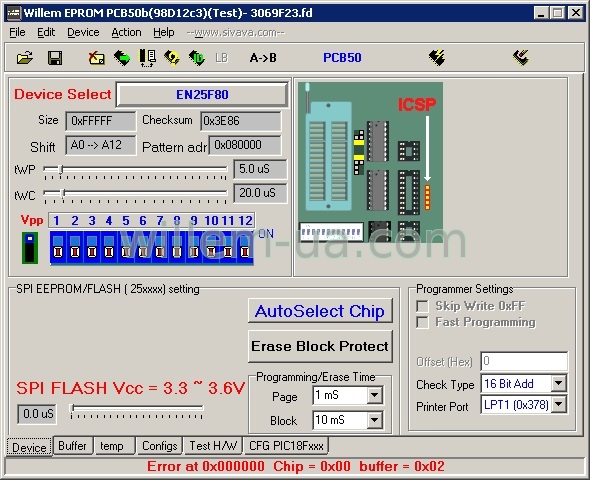Toggle DIP switch 7

click(x=160, y=247)
